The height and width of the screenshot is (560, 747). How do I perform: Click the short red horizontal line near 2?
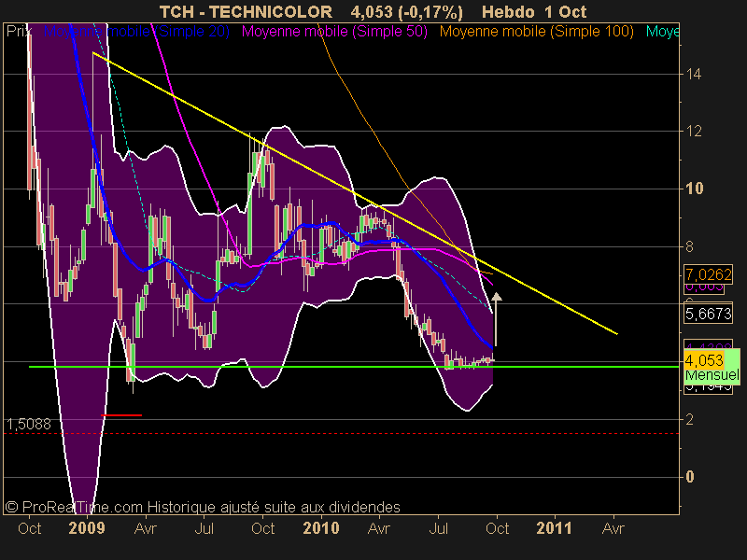coord(121,415)
